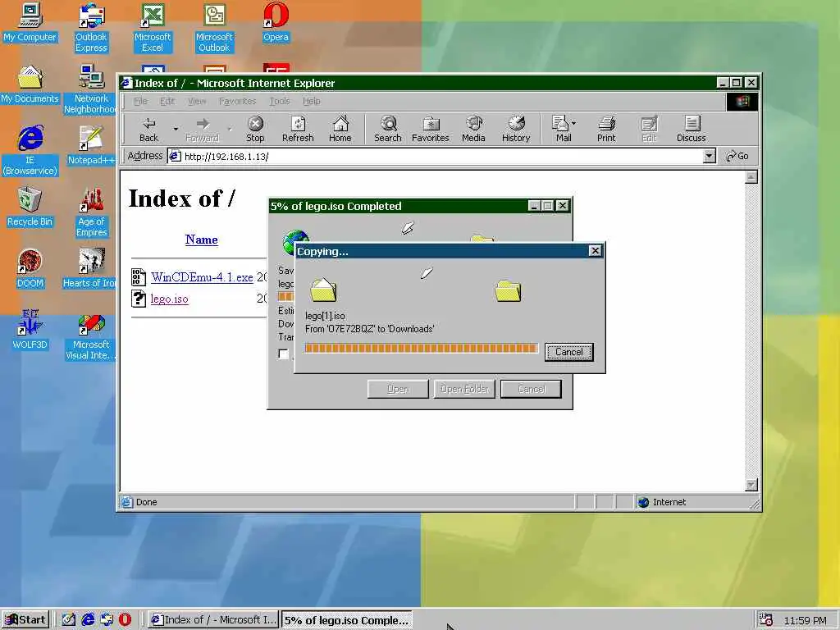Click the Go button

pyautogui.click(x=737, y=156)
